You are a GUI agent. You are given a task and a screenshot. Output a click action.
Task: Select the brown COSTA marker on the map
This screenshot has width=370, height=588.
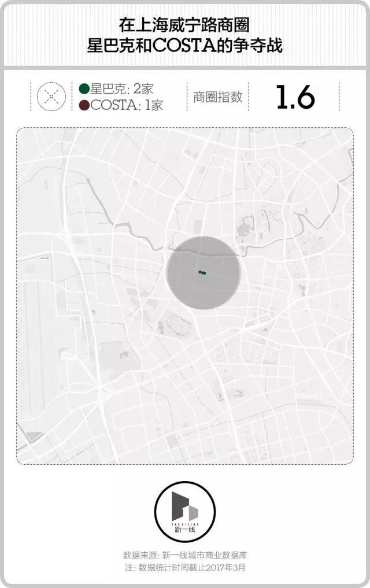pos(200,272)
